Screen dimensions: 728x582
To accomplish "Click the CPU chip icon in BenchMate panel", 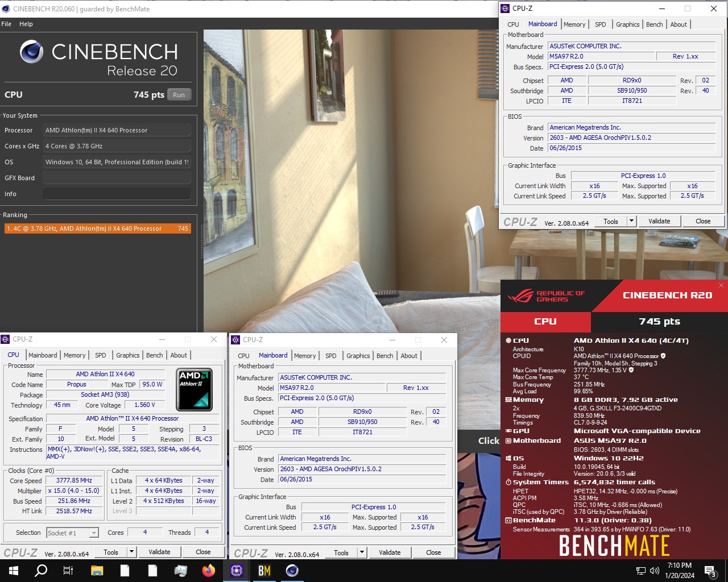I will [508, 340].
